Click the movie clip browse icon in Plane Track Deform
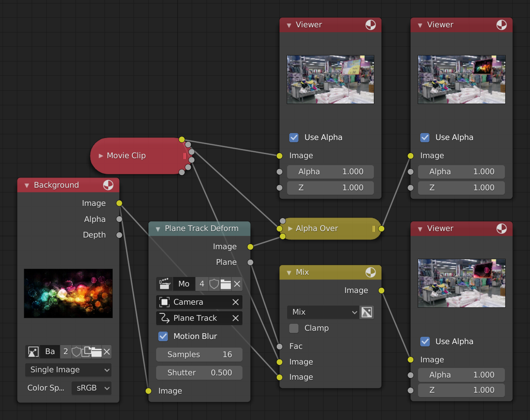The height and width of the screenshot is (420, 530). pyautogui.click(x=164, y=284)
